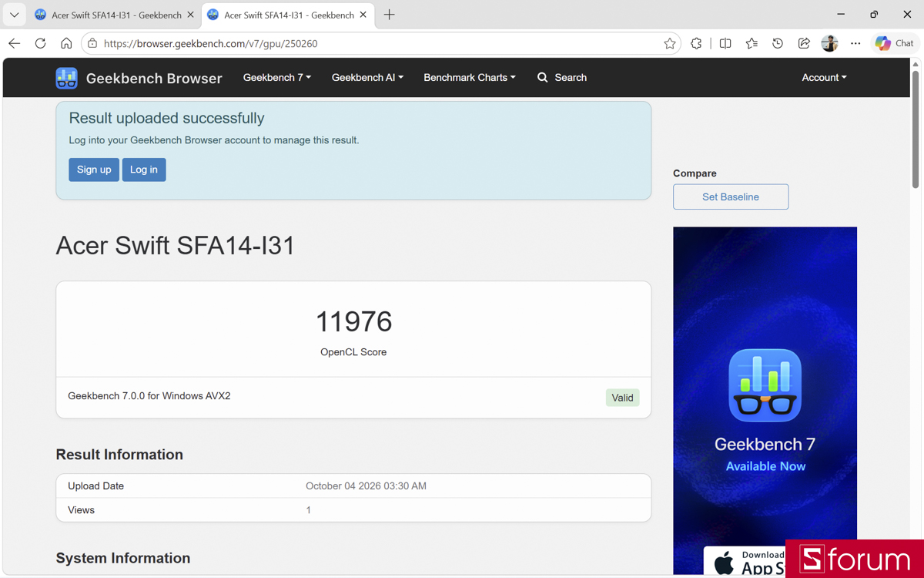
Task: Select the Acer Swift SFA14-I31 heading
Action: click(x=176, y=246)
